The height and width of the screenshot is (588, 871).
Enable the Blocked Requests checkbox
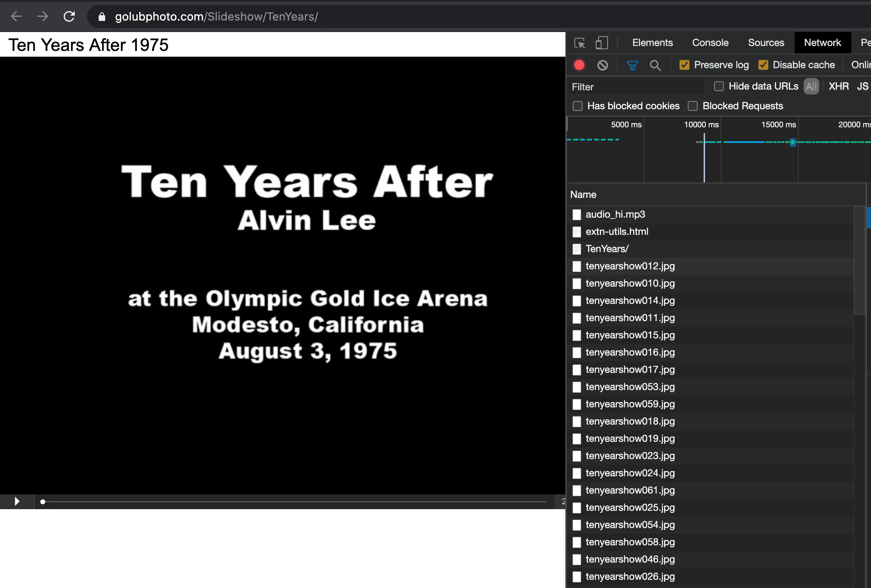point(693,106)
